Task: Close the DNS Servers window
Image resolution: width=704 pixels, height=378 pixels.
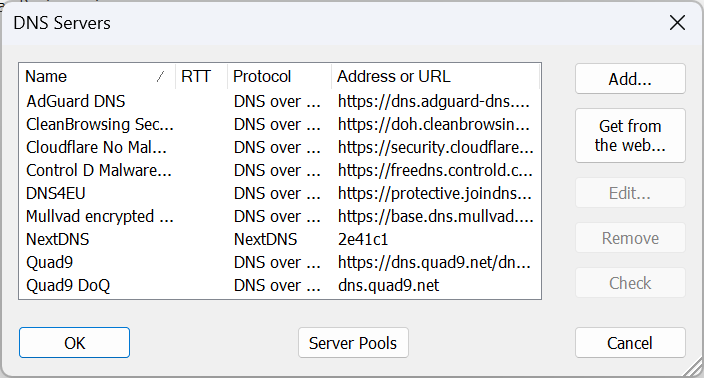Action: (677, 22)
